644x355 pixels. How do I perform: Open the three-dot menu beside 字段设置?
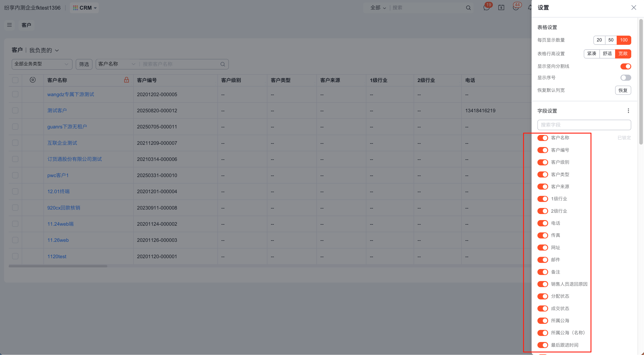point(628,111)
